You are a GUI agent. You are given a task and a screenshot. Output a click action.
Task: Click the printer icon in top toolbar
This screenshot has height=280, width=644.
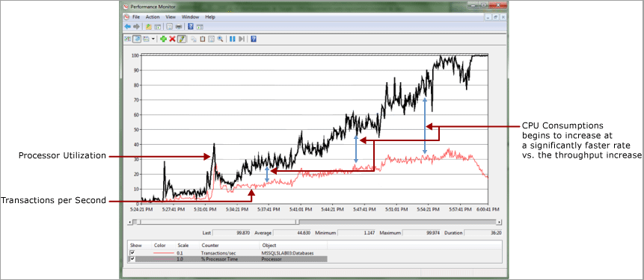coord(179,27)
